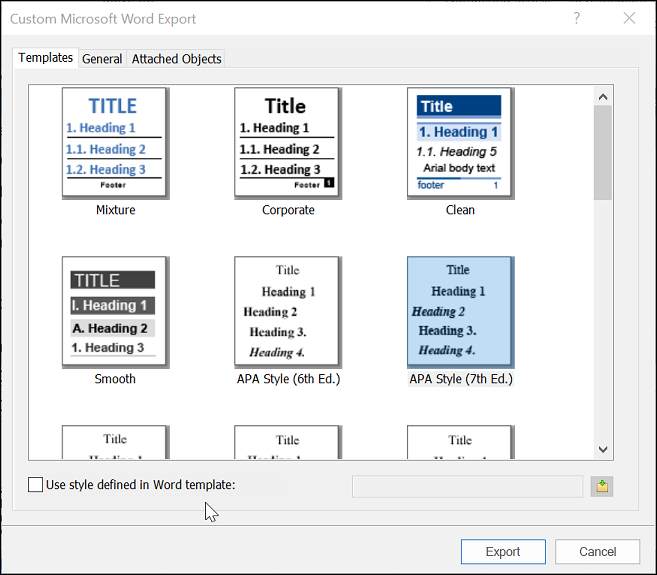Click the Export button
This screenshot has width=657, height=575.
click(503, 551)
